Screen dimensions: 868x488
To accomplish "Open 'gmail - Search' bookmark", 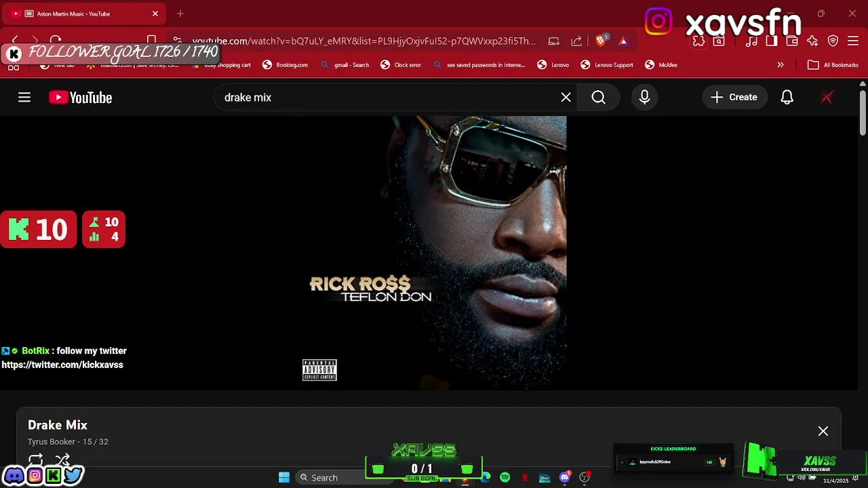I will (345, 65).
